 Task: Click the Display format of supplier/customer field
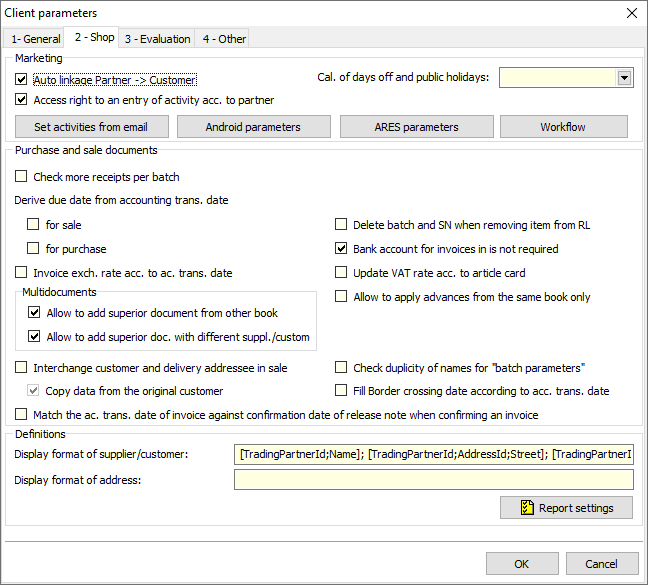click(433, 455)
